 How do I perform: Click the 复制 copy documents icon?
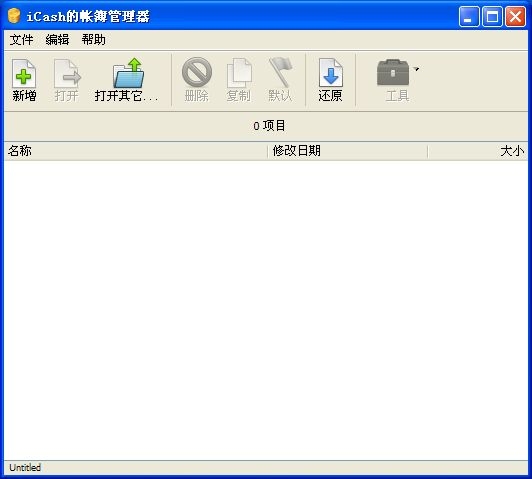pos(239,73)
